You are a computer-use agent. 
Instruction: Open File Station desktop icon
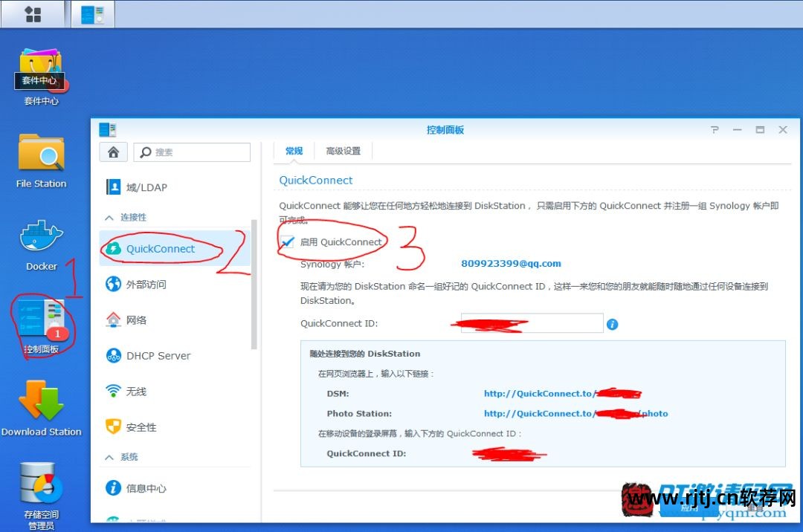pos(41,160)
